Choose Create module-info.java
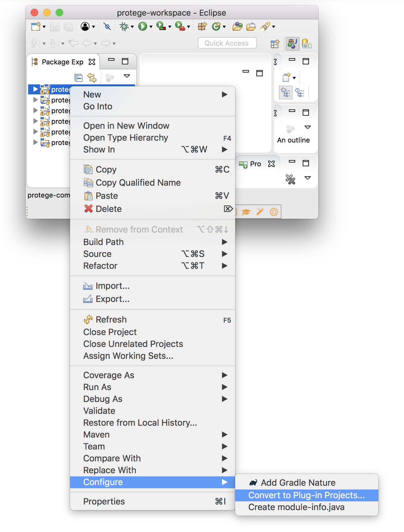Viewport: 404px width, 532px height. coord(307,507)
